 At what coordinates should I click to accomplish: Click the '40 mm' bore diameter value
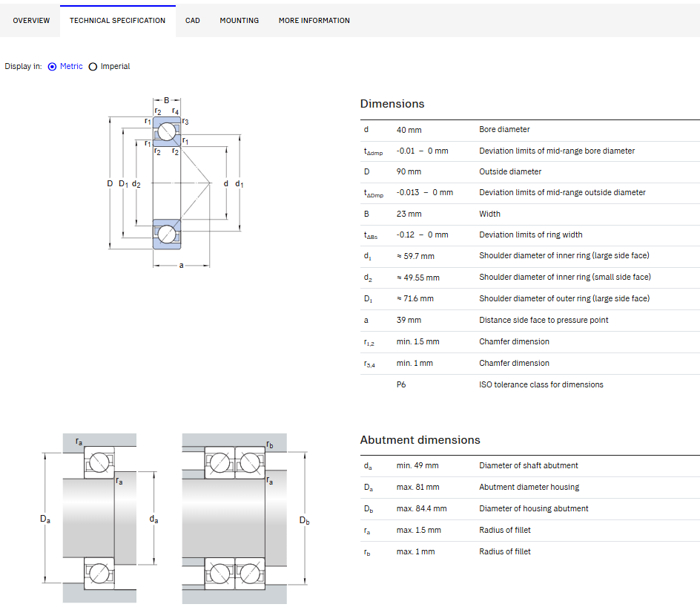coord(409,130)
